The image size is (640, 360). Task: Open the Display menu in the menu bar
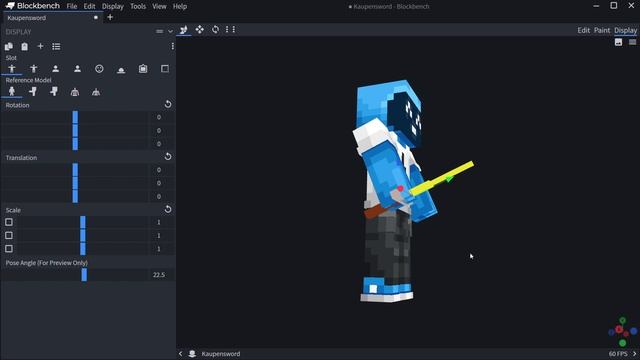point(113,7)
